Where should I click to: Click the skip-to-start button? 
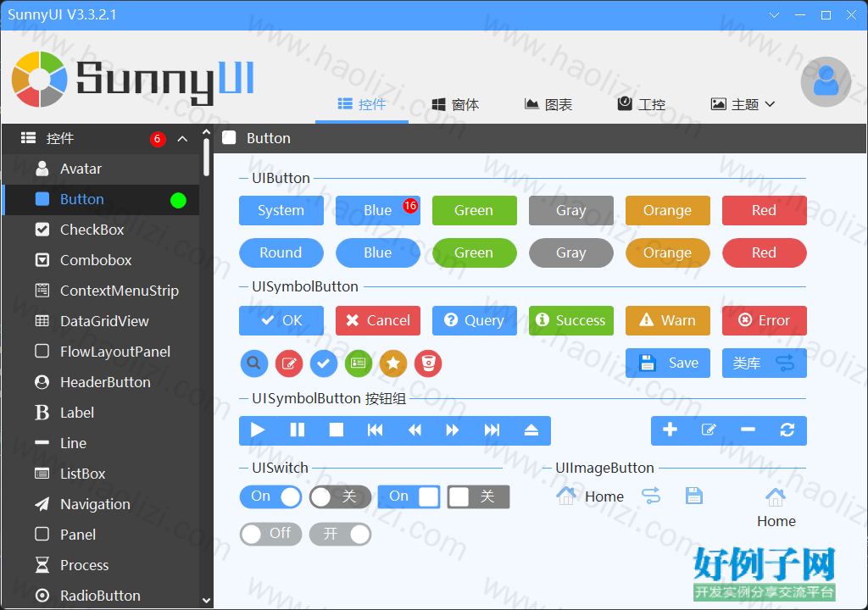point(376,430)
